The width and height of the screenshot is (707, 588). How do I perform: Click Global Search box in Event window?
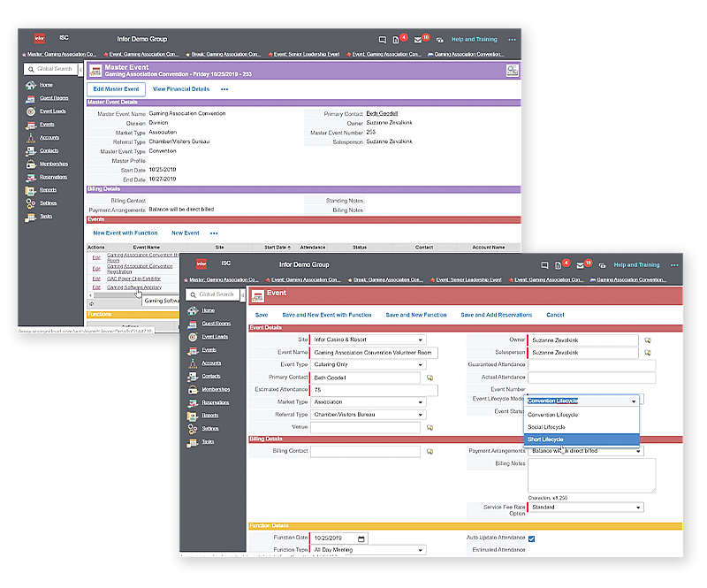(212, 294)
